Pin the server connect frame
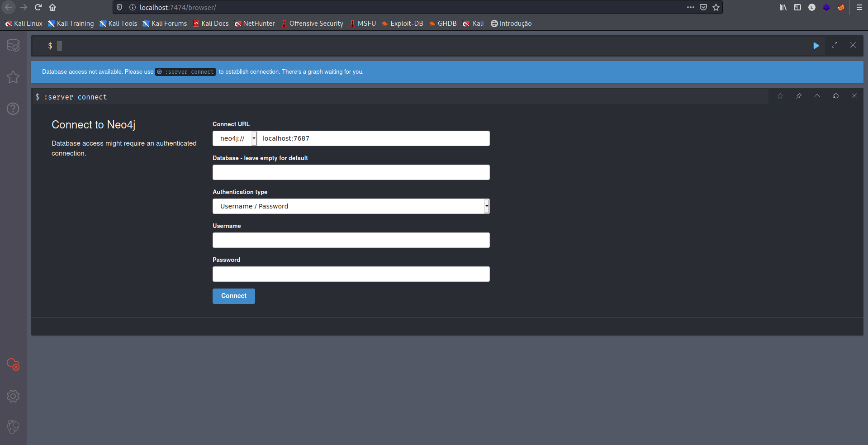Image resolution: width=868 pixels, height=445 pixels. click(x=799, y=96)
